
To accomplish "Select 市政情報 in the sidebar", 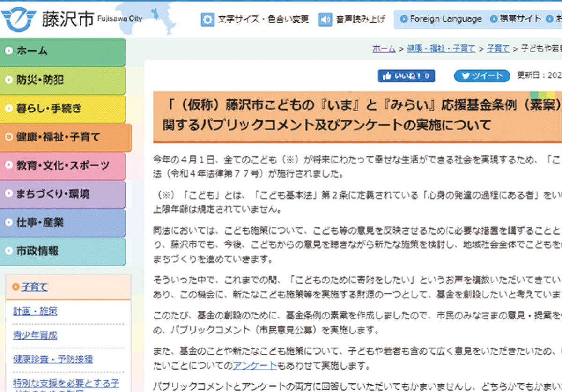I will tap(62, 251).
